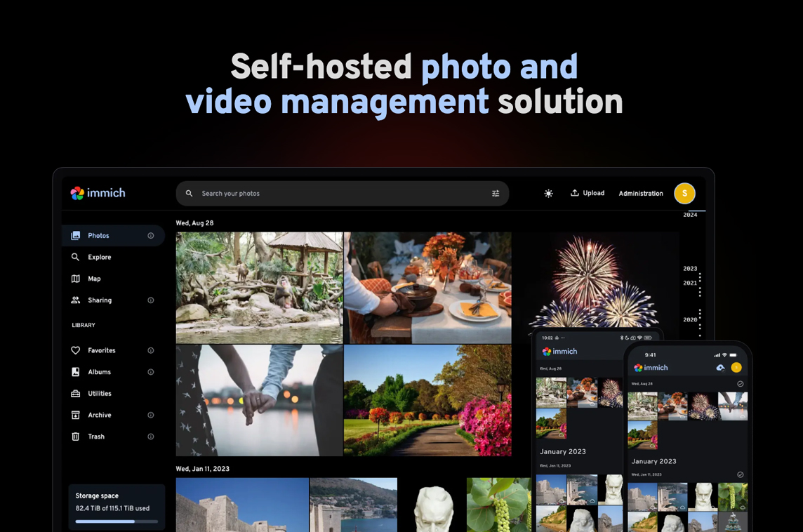Click the Favorites heart icon
This screenshot has height=532, width=803.
tap(76, 350)
